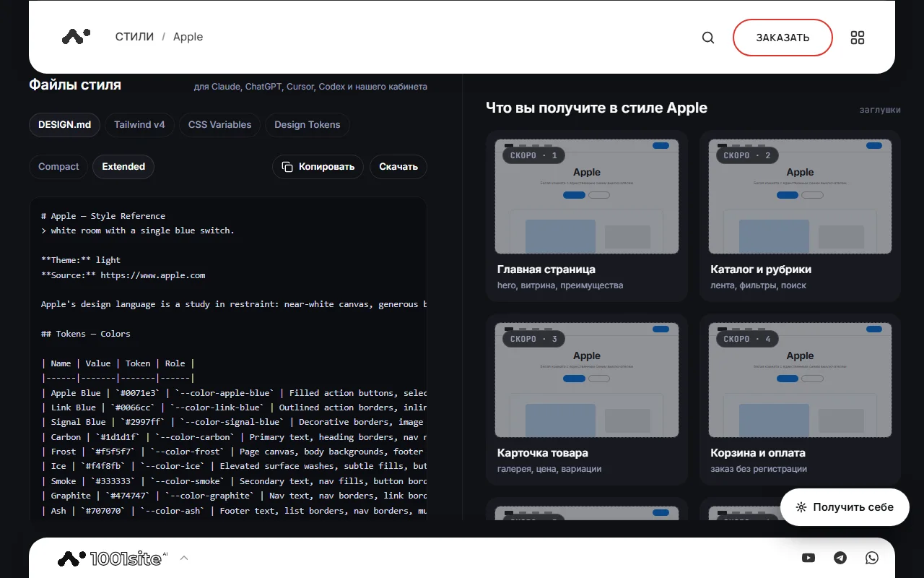Image resolution: width=924 pixels, height=578 pixels.
Task: Click the Получить себе floating button
Action: (845, 507)
